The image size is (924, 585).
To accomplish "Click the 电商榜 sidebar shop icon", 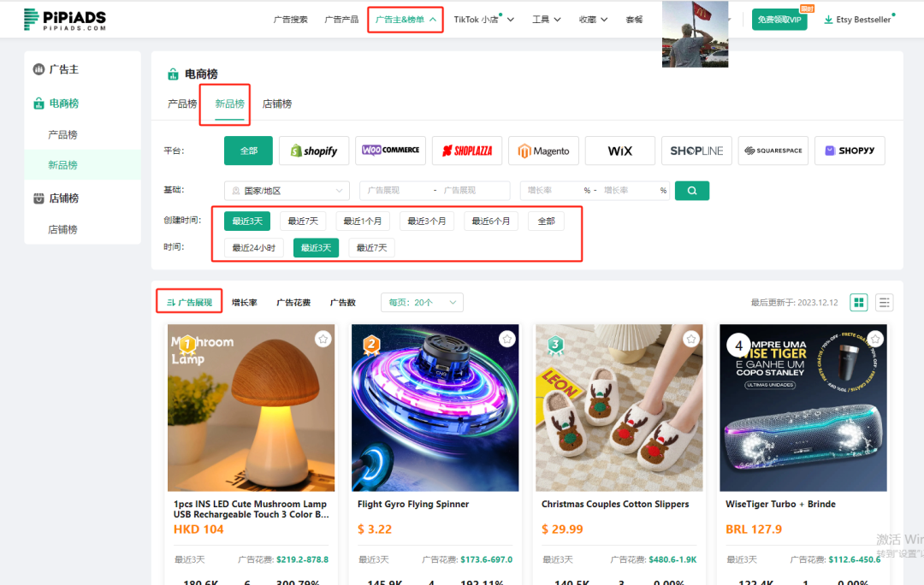I will coord(38,103).
